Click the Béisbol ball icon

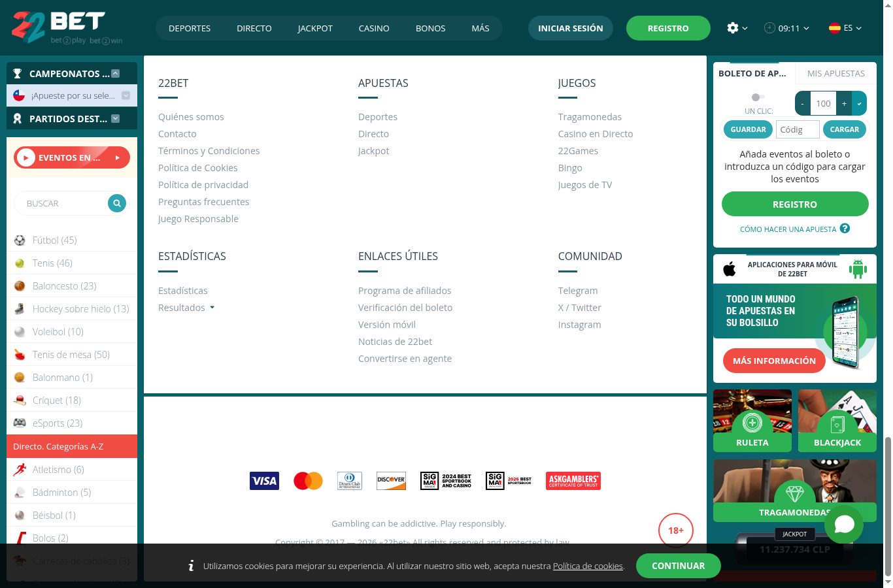click(x=20, y=515)
